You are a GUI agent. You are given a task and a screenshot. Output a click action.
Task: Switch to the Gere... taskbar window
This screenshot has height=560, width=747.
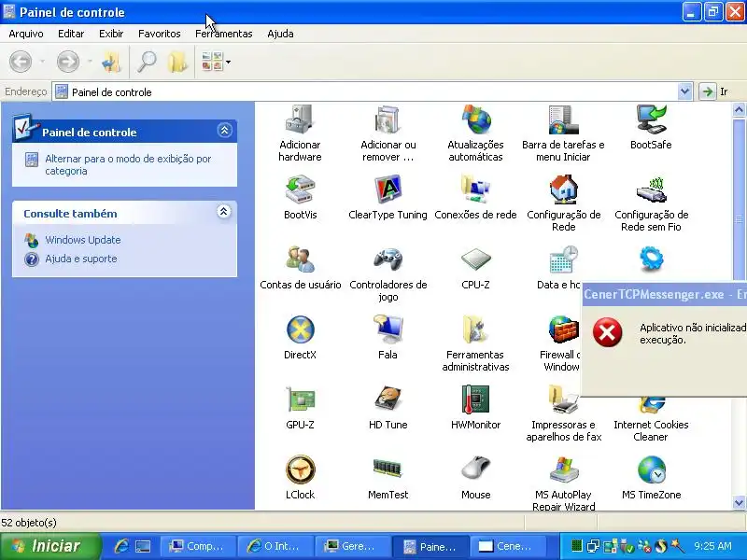[x=353, y=546]
